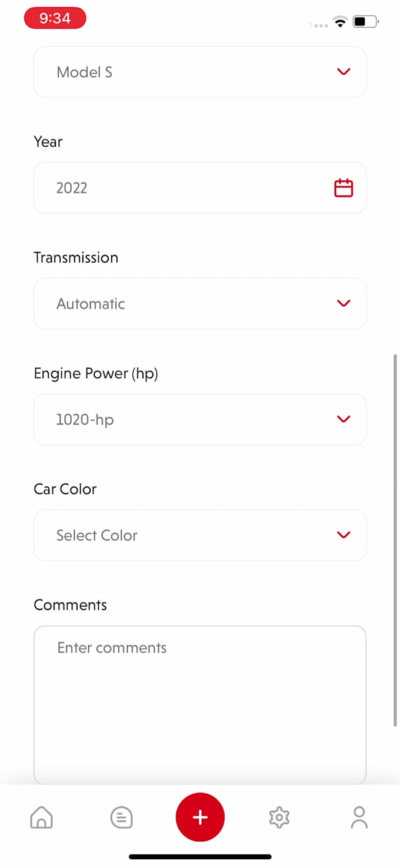The width and height of the screenshot is (400, 868).
Task: Expand the Car Color dropdown chevron
Action: coord(344,535)
